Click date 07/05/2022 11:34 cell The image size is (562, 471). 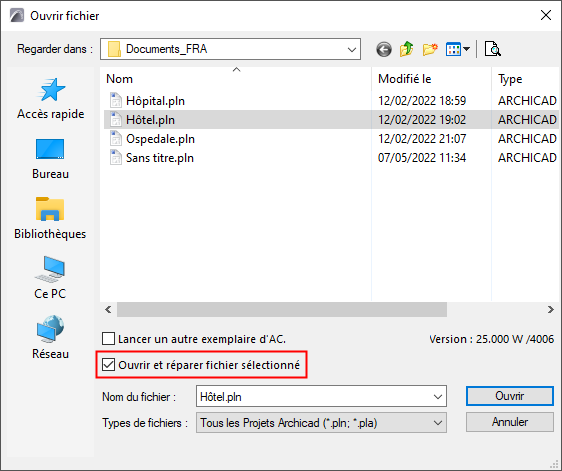pos(422,158)
